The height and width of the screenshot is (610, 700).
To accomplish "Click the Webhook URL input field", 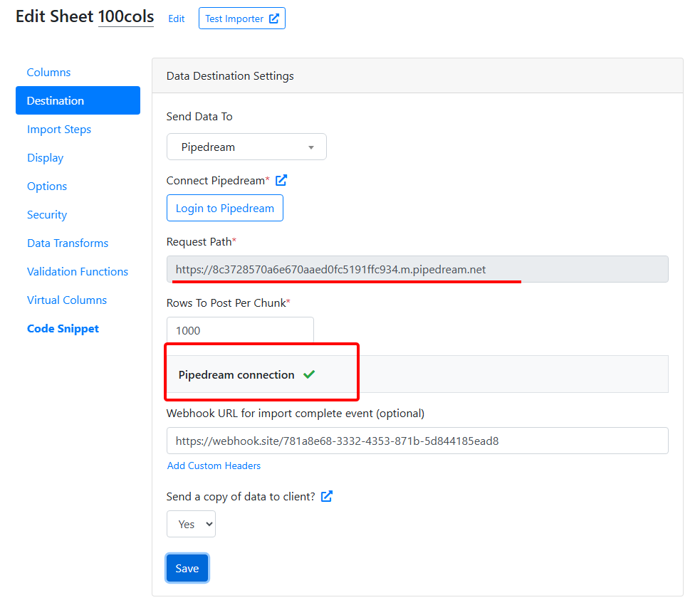I will 417,441.
